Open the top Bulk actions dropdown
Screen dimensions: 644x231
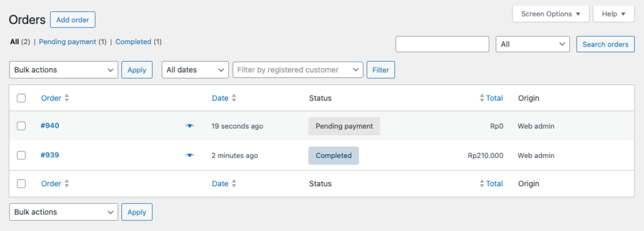(64, 70)
